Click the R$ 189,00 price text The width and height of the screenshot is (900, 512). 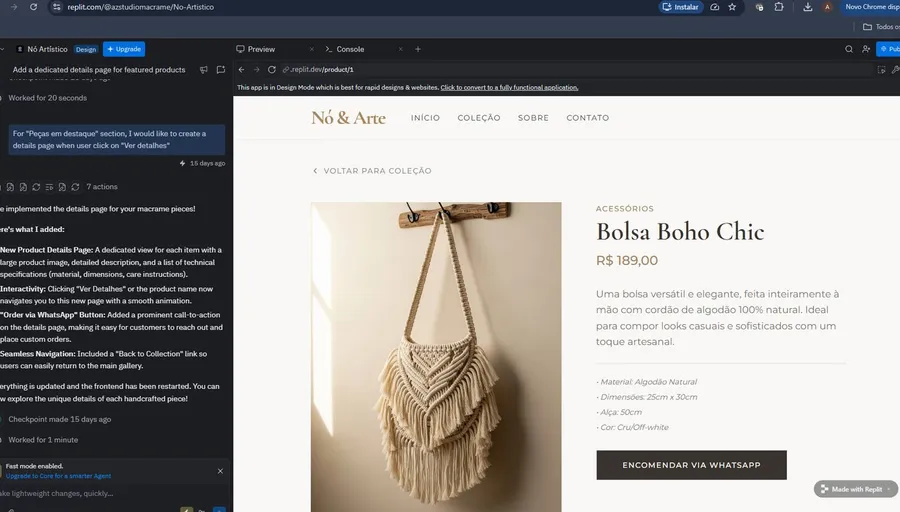coord(627,261)
